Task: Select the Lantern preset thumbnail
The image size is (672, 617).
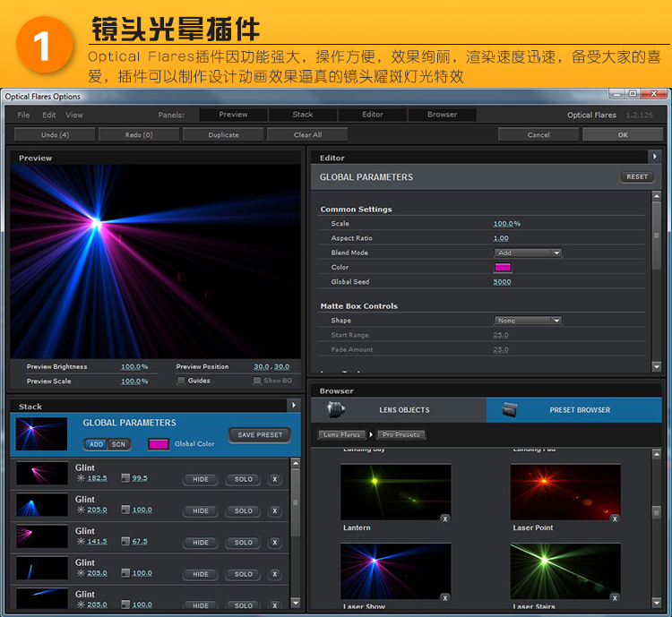Action: 395,492
